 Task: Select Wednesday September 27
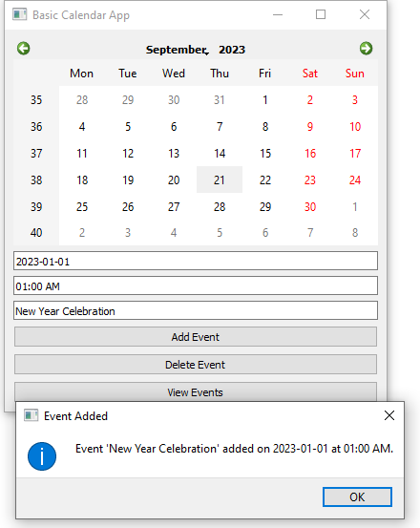(x=174, y=206)
